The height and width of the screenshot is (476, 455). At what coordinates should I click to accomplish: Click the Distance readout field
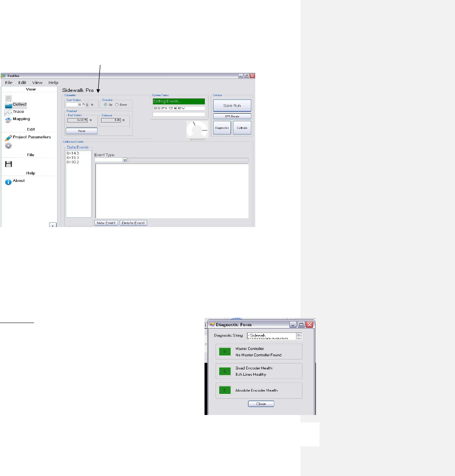(x=111, y=120)
